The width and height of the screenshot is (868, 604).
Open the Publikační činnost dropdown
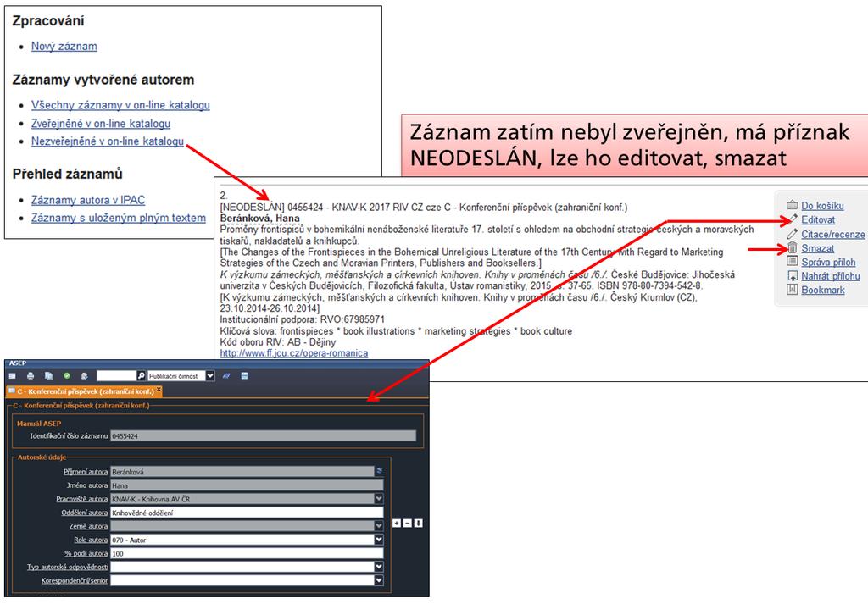(210, 376)
